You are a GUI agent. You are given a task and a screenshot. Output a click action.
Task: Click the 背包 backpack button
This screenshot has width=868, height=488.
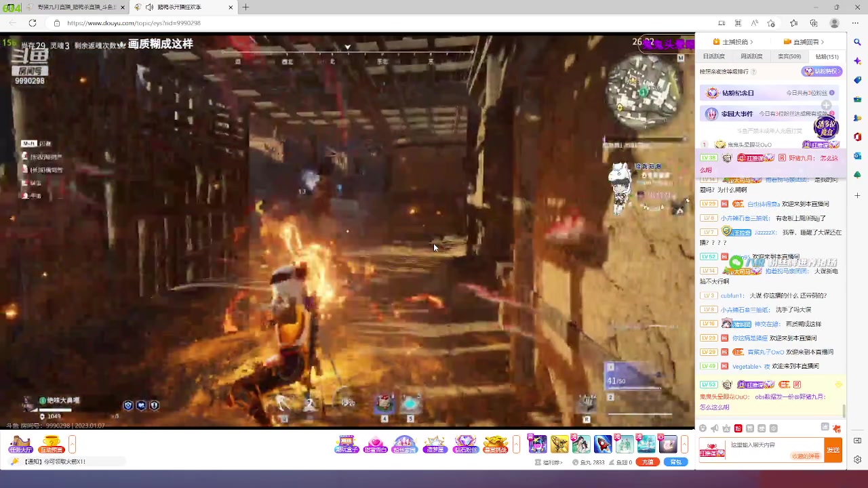click(675, 462)
